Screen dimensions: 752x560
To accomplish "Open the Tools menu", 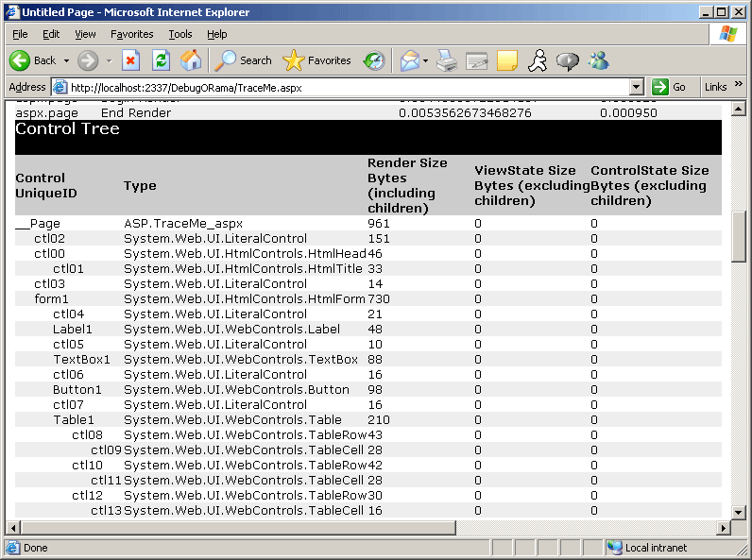I will [179, 34].
